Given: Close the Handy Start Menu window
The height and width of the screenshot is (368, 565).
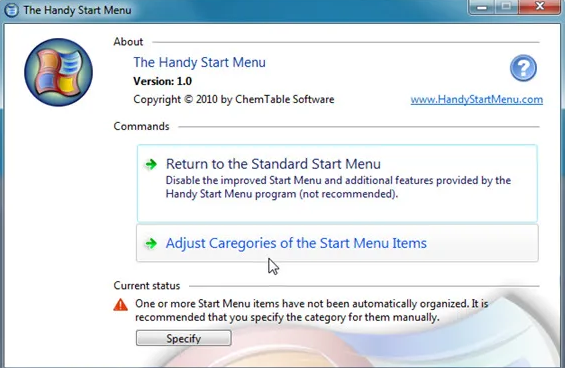Looking at the screenshot, I should point(540,6).
